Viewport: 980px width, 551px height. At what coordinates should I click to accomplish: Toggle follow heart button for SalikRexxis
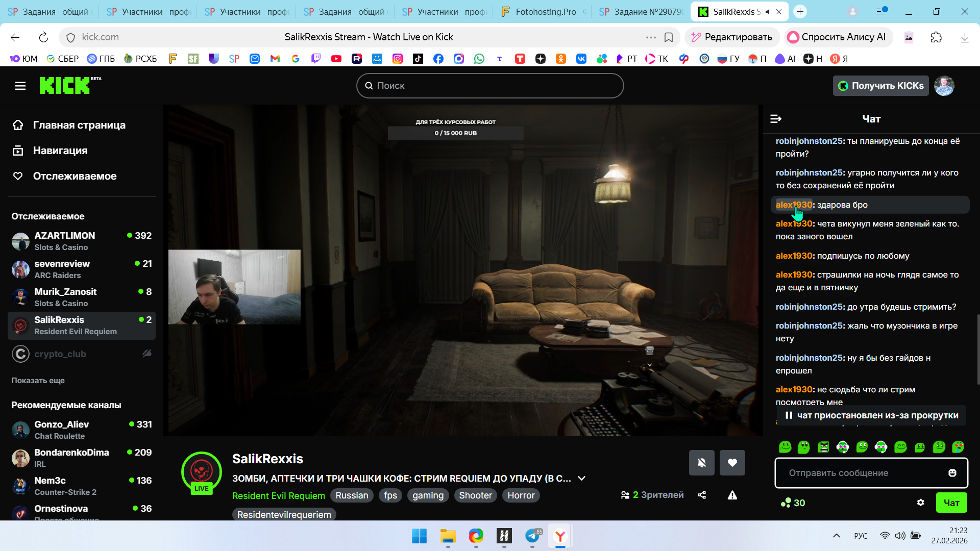(x=732, y=463)
